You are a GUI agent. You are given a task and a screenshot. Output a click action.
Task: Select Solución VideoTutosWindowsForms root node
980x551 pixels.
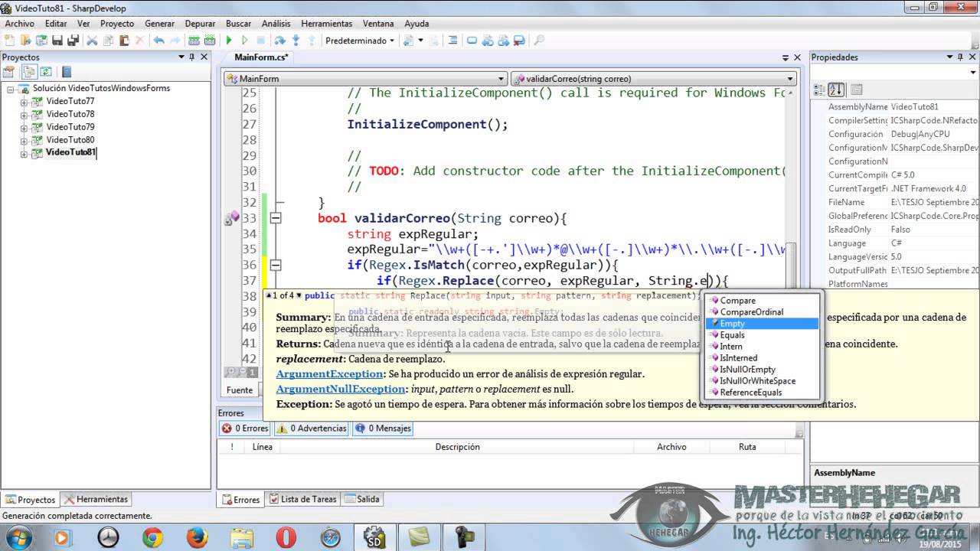click(x=101, y=89)
